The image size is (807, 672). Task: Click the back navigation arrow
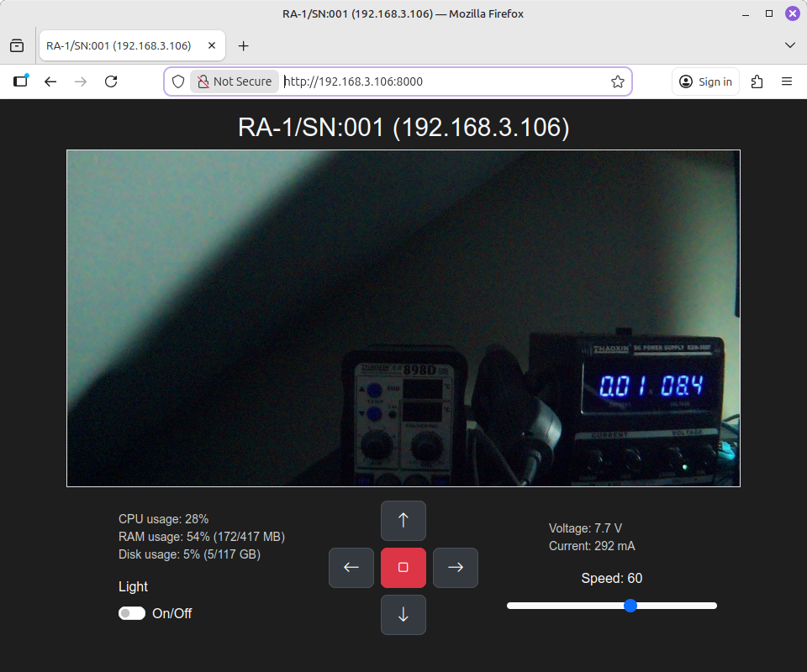pos(50,81)
